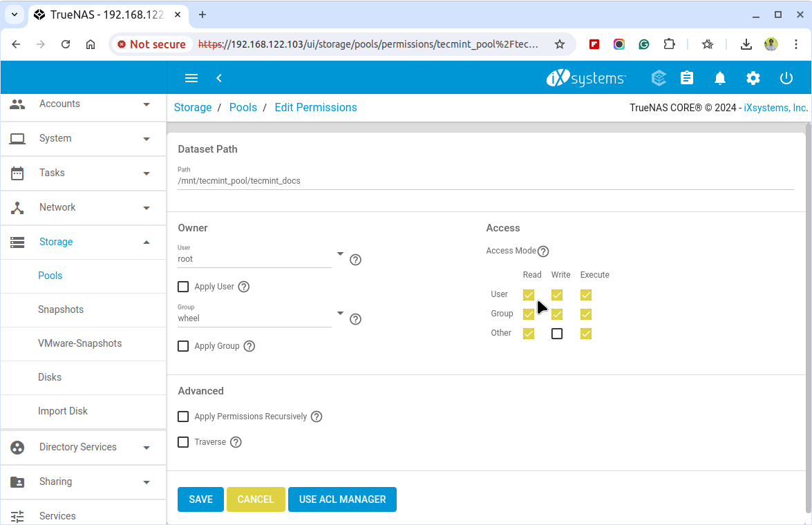Go to Pools breadcrumb link
This screenshot has width=812, height=525.
click(243, 108)
